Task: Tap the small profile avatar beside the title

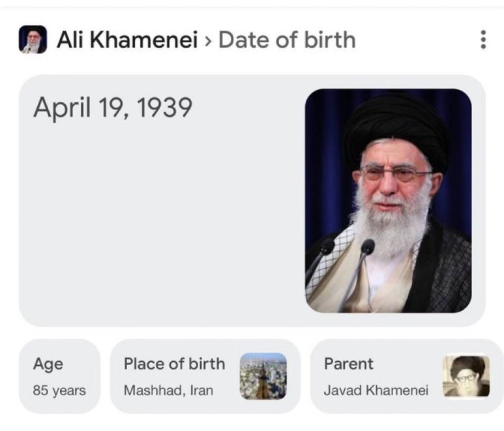Action: pyautogui.click(x=33, y=40)
